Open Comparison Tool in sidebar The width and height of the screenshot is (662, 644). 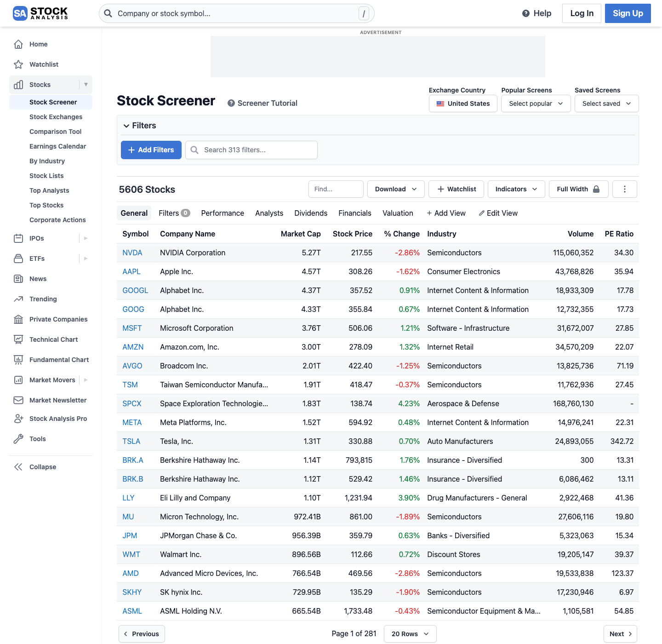56,132
